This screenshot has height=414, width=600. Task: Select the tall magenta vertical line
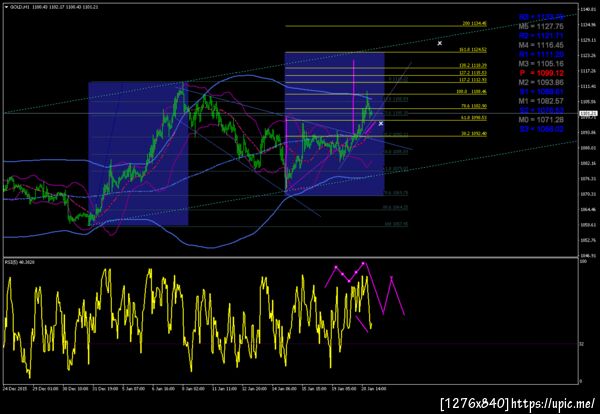pyautogui.click(x=353, y=96)
